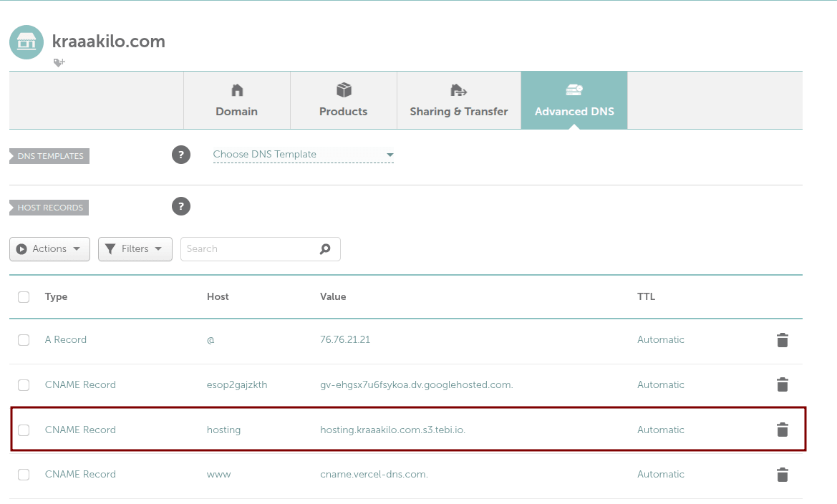837x504 pixels.
Task: Click the tag icon under the domain name
Action: tap(59, 63)
